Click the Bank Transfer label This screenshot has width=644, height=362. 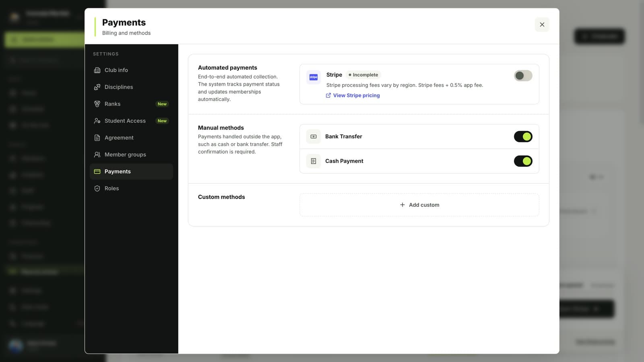344,136
